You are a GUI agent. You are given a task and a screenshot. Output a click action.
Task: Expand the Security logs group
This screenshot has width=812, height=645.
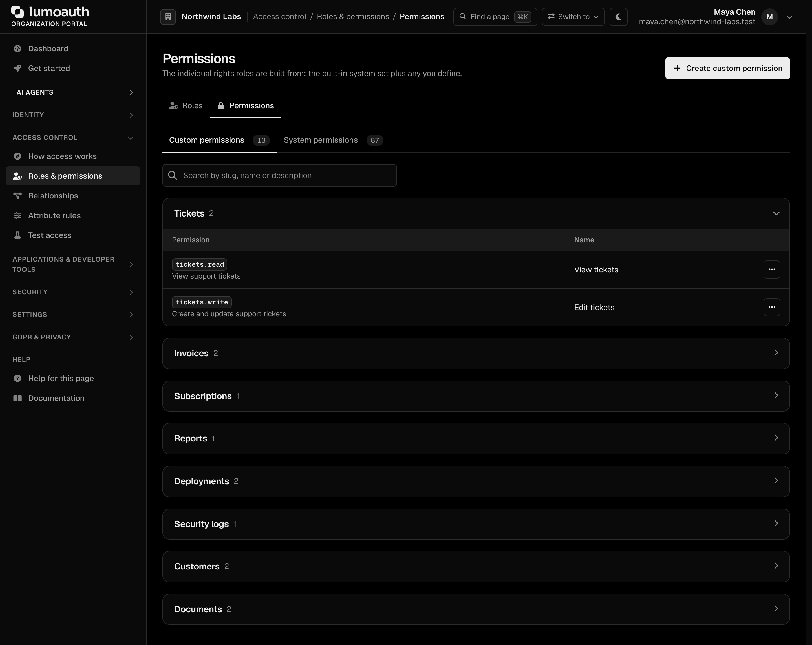pos(476,524)
